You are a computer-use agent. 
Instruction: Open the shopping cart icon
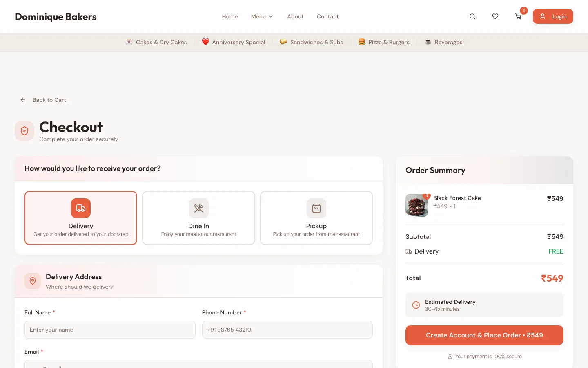pos(518,16)
